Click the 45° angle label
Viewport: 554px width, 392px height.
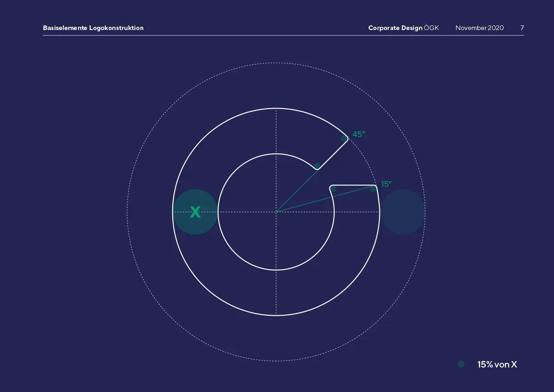(x=359, y=135)
